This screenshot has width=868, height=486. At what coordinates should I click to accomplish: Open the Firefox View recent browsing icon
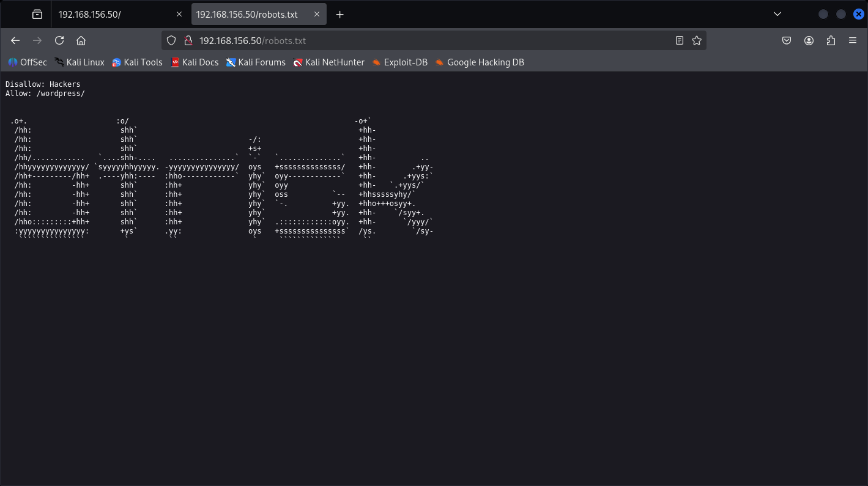pyautogui.click(x=37, y=14)
